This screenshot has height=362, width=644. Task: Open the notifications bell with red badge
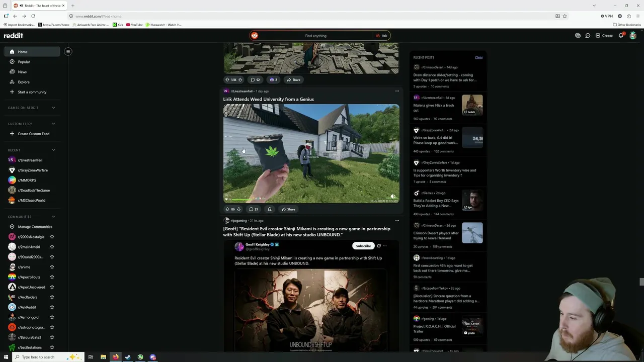(x=621, y=36)
